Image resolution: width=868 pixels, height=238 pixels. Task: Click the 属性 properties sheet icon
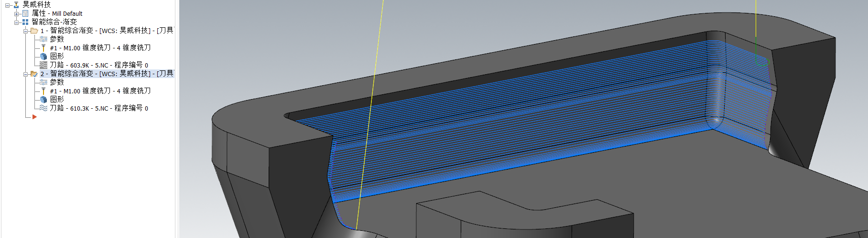click(25, 13)
